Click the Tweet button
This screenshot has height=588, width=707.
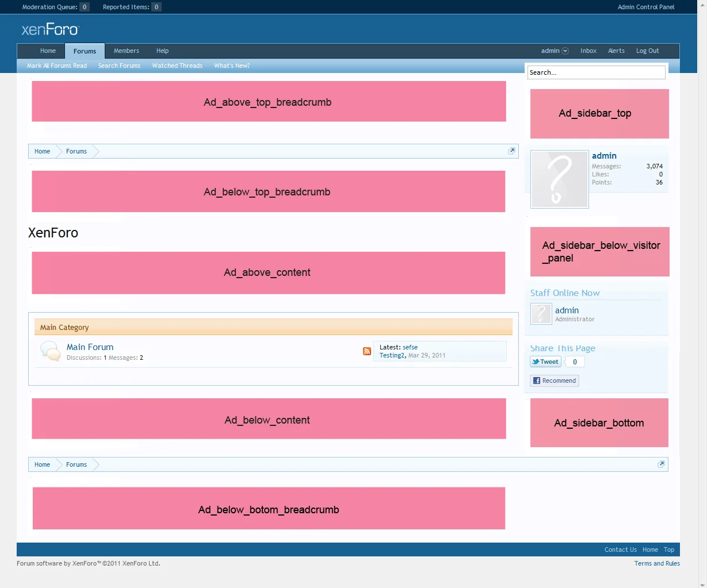click(x=545, y=362)
